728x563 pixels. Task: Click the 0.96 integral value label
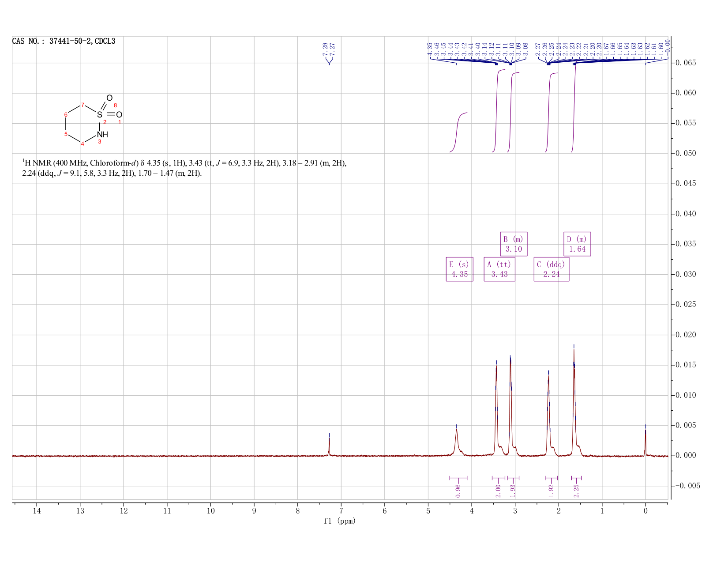point(458,491)
